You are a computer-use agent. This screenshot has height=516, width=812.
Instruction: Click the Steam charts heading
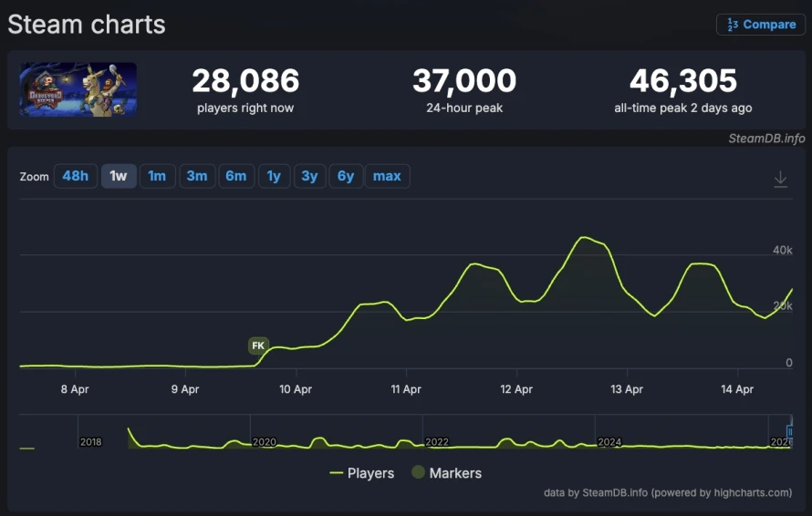coord(87,25)
